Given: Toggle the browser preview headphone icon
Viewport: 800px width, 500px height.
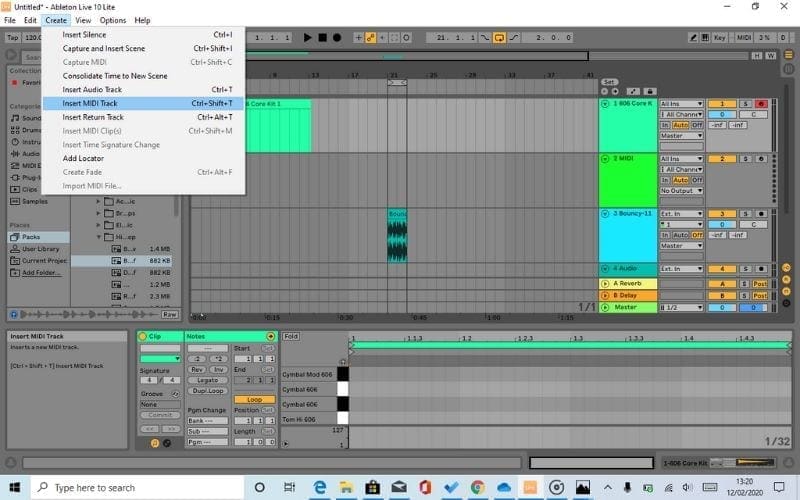Looking at the screenshot, I should click(x=14, y=314).
